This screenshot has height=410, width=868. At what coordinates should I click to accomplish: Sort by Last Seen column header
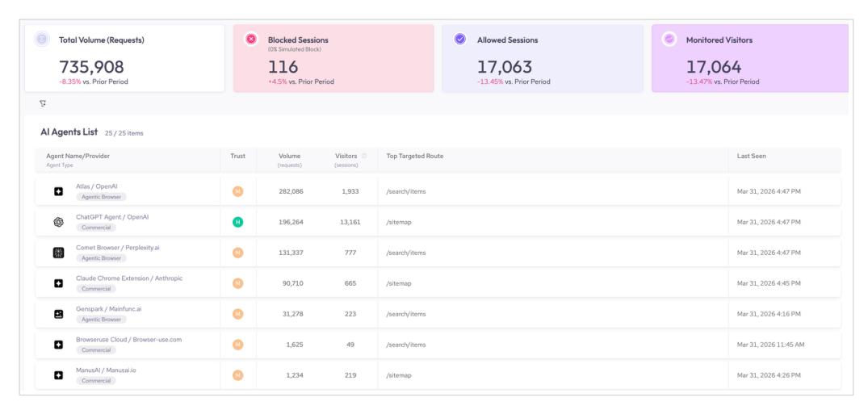click(751, 156)
